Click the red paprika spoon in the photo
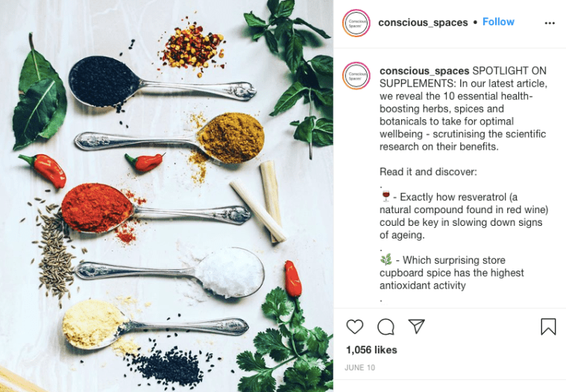This screenshot has width=566, height=392. (x=156, y=211)
